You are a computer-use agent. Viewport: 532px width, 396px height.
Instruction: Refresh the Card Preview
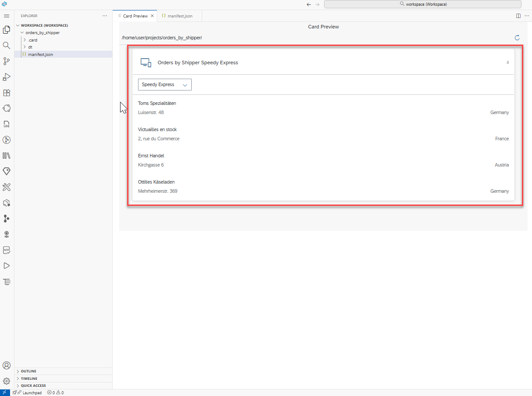coord(517,38)
